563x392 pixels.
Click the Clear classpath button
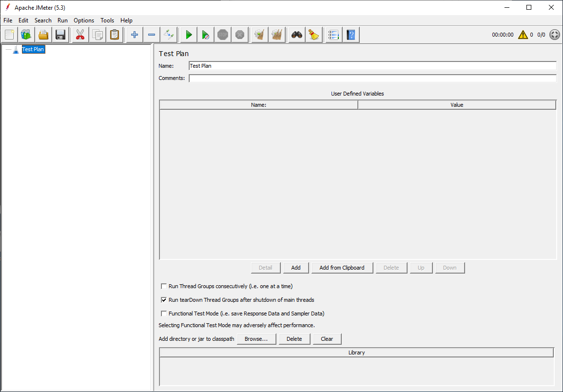click(327, 339)
